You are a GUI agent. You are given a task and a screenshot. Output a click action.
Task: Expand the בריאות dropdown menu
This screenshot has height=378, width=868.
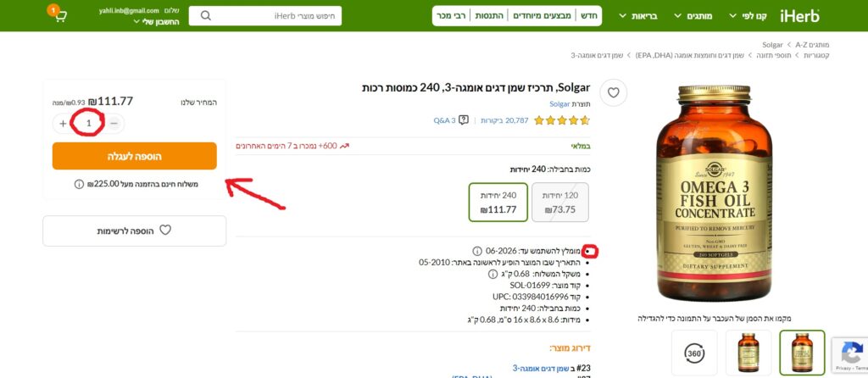pyautogui.click(x=638, y=16)
